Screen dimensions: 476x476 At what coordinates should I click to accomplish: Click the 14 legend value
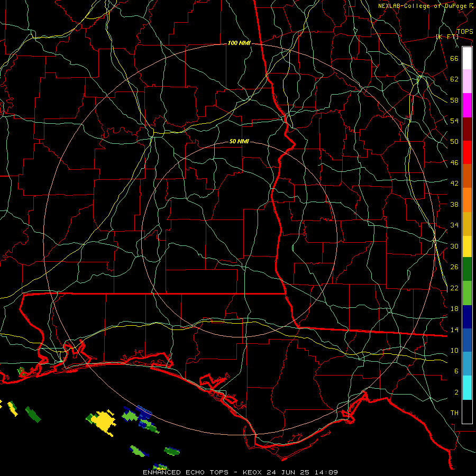(454, 329)
